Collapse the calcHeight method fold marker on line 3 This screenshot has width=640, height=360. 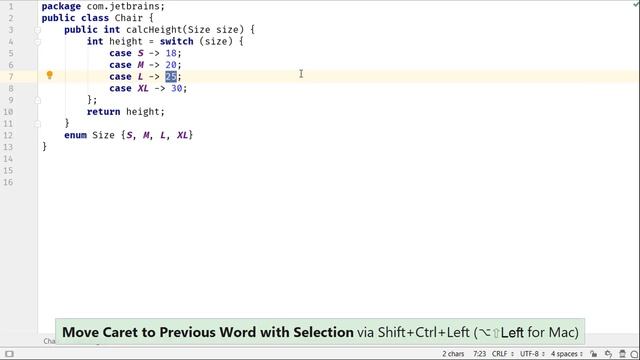pyautogui.click(x=37, y=30)
